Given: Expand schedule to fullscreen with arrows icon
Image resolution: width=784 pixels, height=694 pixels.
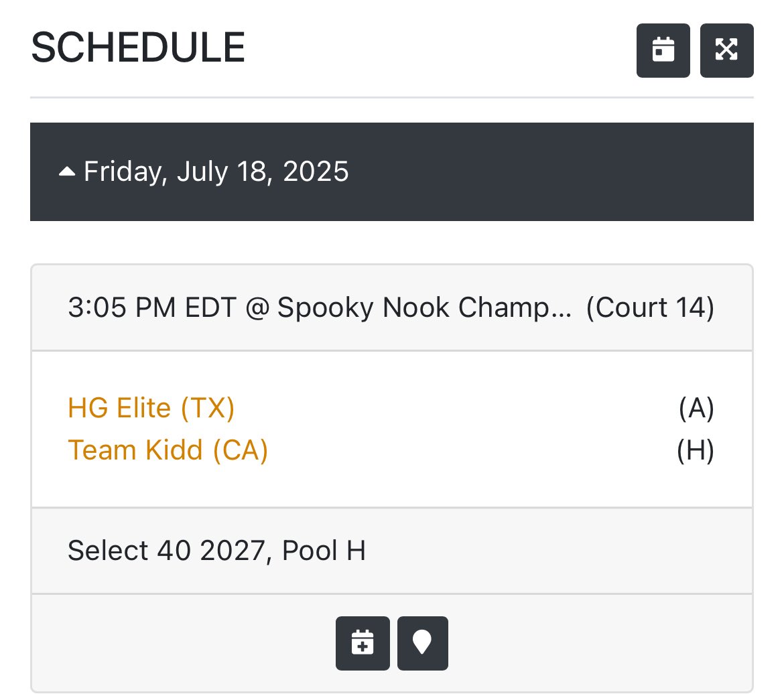Looking at the screenshot, I should click(x=726, y=50).
